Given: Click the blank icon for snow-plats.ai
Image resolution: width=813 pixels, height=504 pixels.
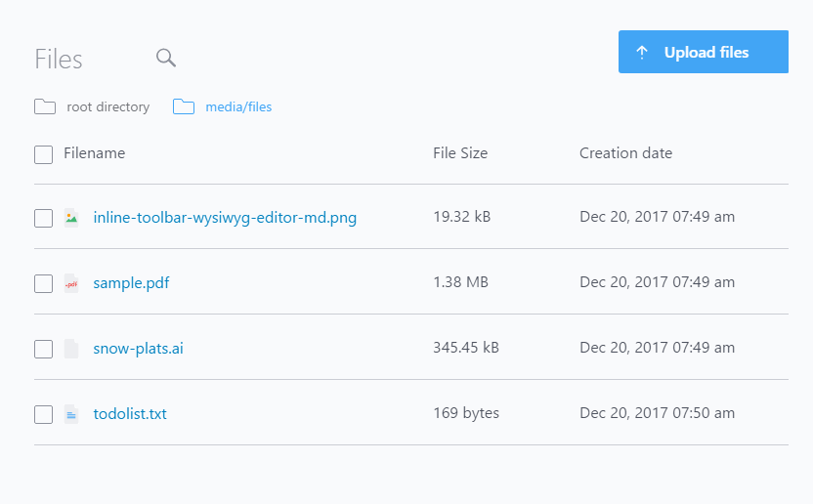Looking at the screenshot, I should pos(71,349).
